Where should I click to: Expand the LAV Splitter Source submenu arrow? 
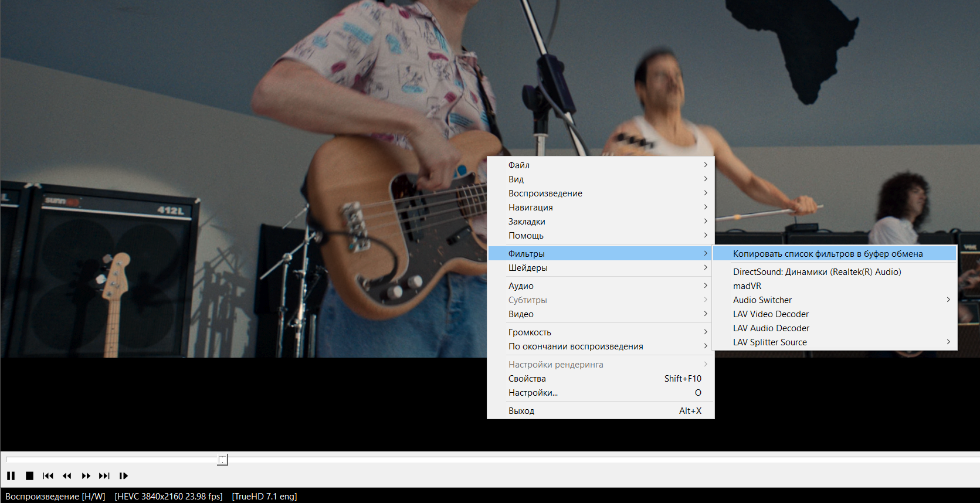click(x=948, y=342)
